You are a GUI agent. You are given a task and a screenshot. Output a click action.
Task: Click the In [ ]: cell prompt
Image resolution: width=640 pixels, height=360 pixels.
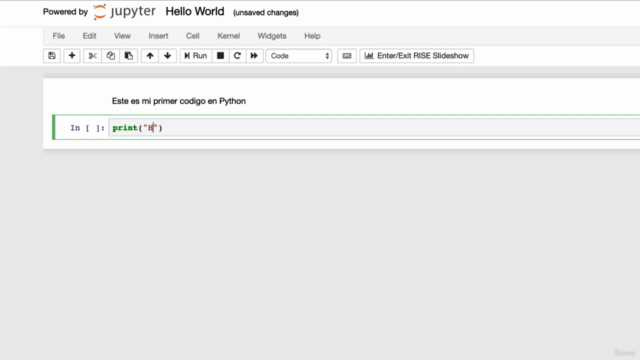[x=87, y=128]
